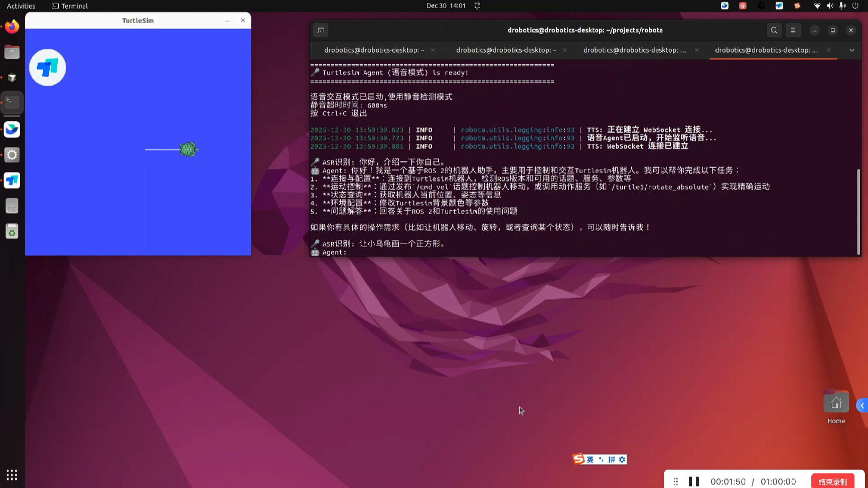The width and height of the screenshot is (868, 488).
Task: Click the turtle in the TurtleSim window
Action: tap(189, 149)
